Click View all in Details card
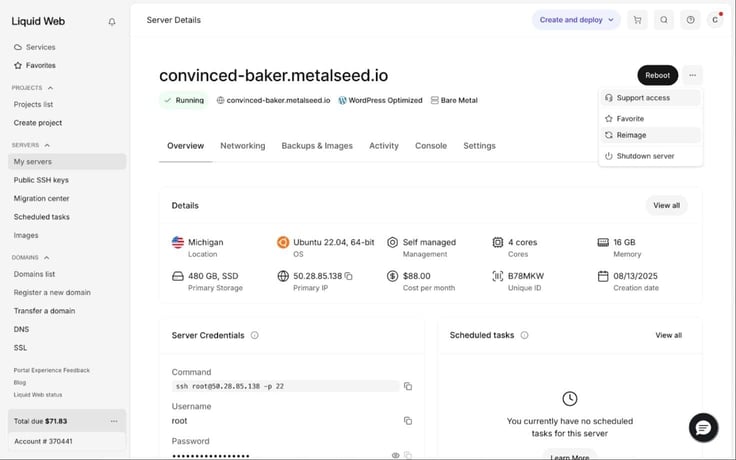Screen dimensions: 736x460 [x=666, y=205]
